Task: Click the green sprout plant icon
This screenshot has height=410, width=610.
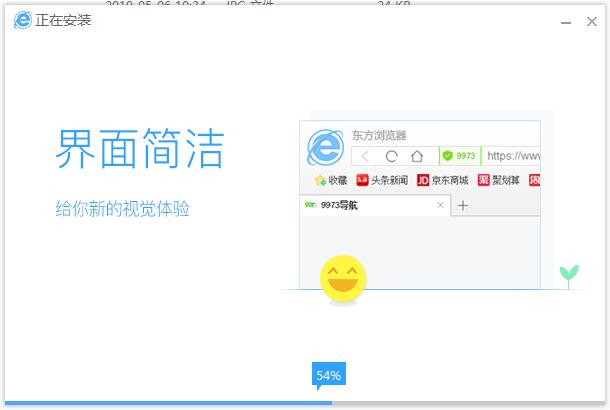Action: click(x=569, y=274)
